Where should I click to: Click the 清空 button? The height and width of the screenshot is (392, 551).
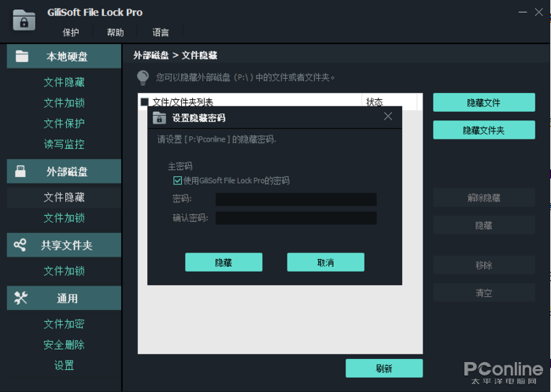(x=484, y=293)
